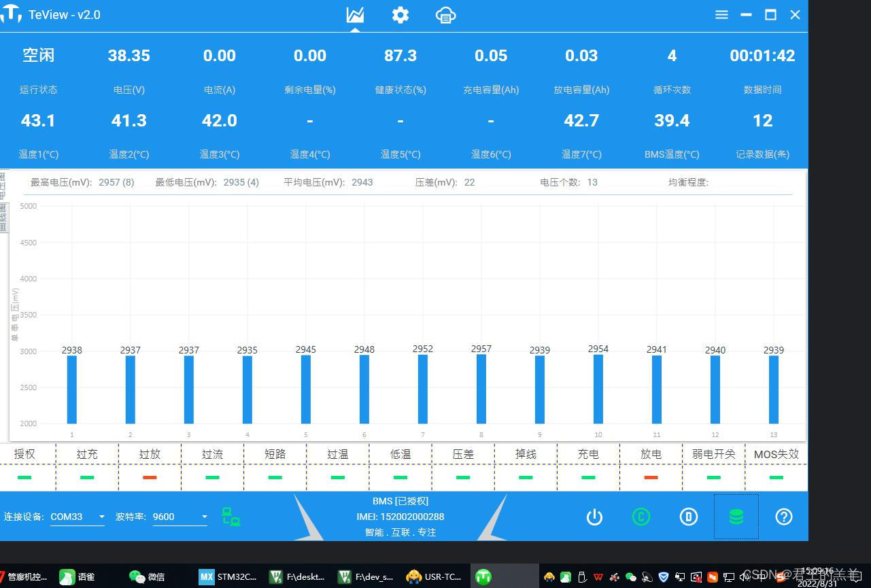Click the 空闲 running state text
The width and height of the screenshot is (871, 588).
[x=39, y=56]
